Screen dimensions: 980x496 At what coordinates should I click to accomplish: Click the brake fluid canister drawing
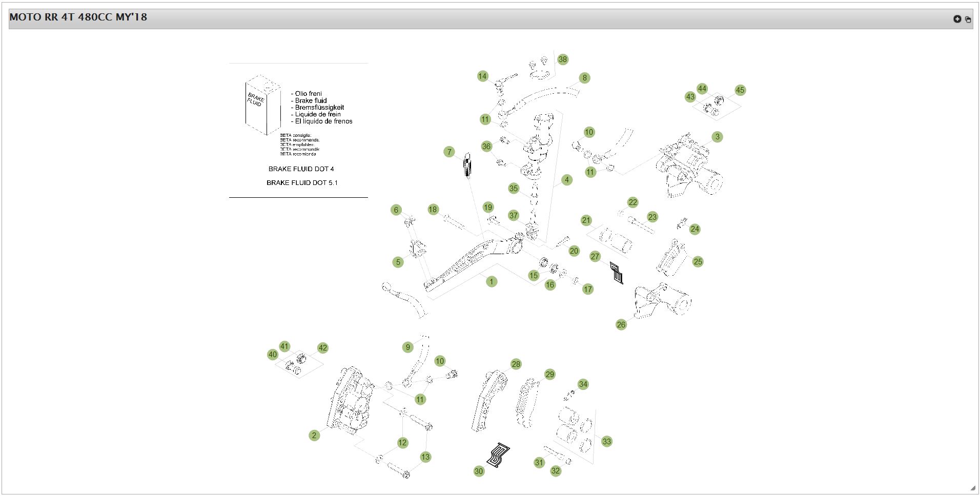tap(262, 105)
